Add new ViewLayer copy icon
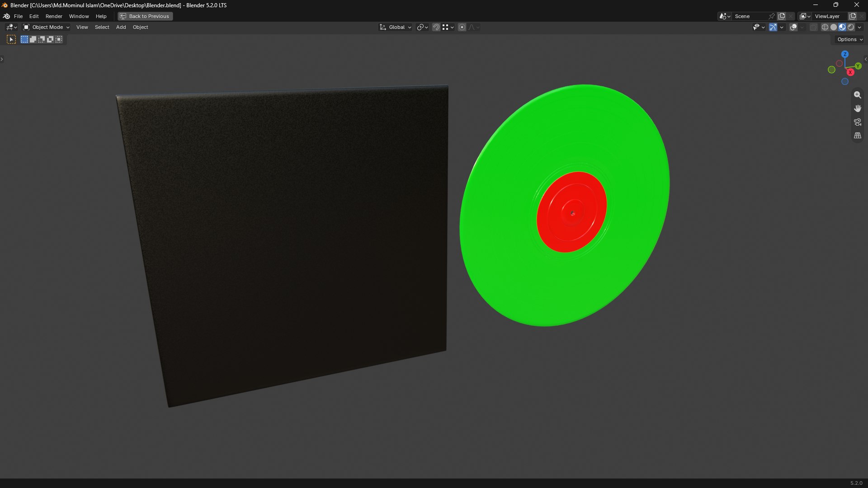868x488 pixels. tap(853, 16)
